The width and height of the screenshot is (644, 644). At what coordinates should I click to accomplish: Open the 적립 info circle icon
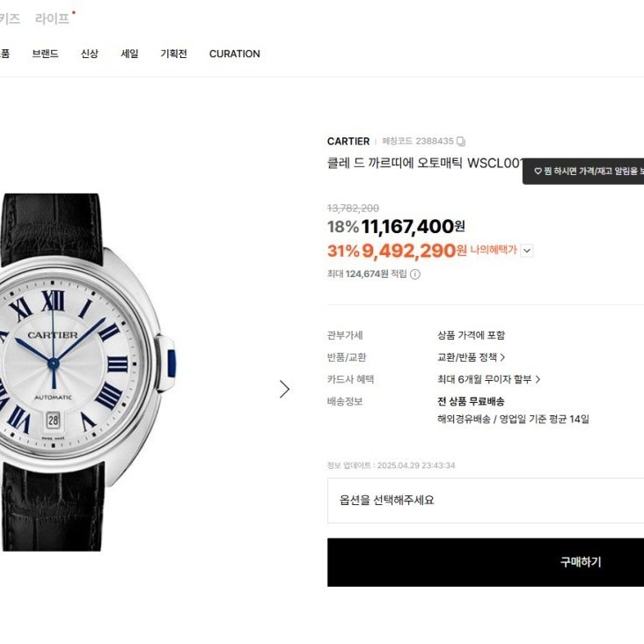click(415, 274)
